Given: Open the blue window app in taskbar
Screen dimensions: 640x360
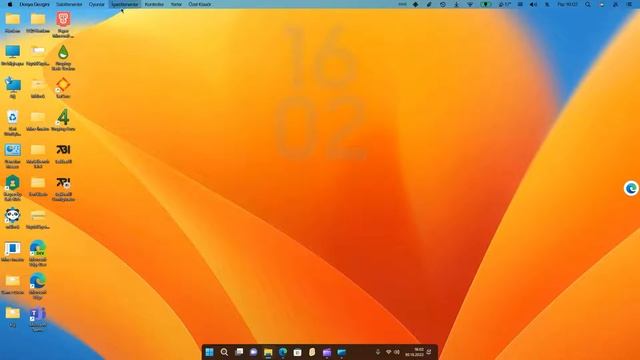Looking at the screenshot, I should [342, 352].
